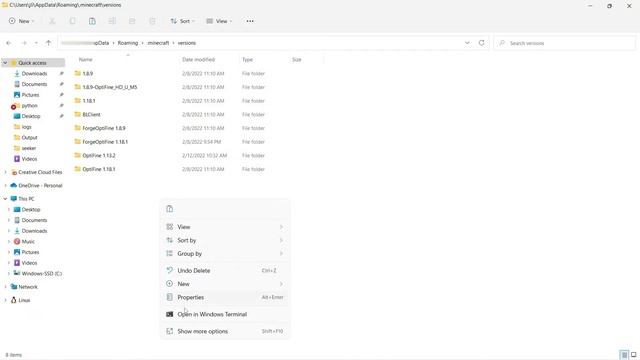Image resolution: width=640 pixels, height=360 pixels.
Task: Open the Sort by submenu
Action: [x=225, y=240]
